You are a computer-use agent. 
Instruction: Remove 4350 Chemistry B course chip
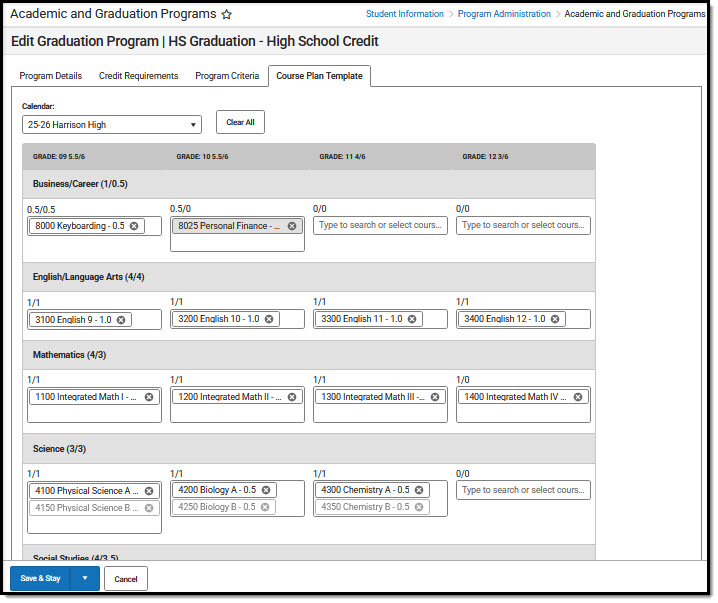[419, 507]
